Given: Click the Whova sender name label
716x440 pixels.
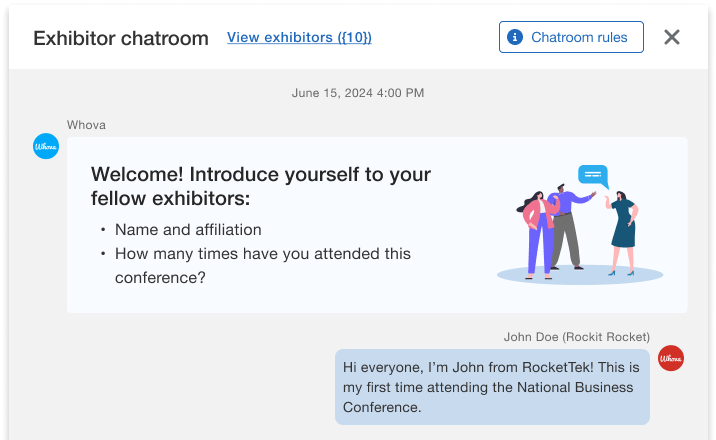Looking at the screenshot, I should [86, 125].
